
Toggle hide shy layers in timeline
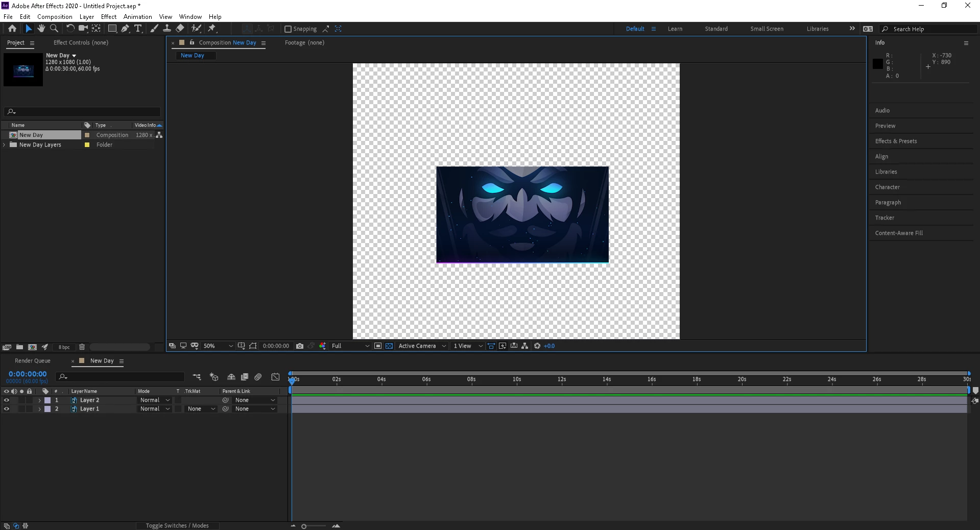click(231, 377)
